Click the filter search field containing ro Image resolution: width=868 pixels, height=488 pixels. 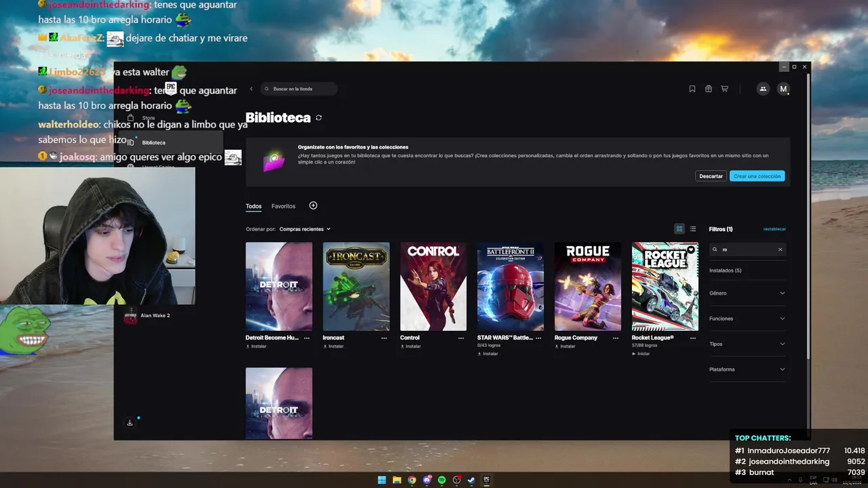pos(747,249)
